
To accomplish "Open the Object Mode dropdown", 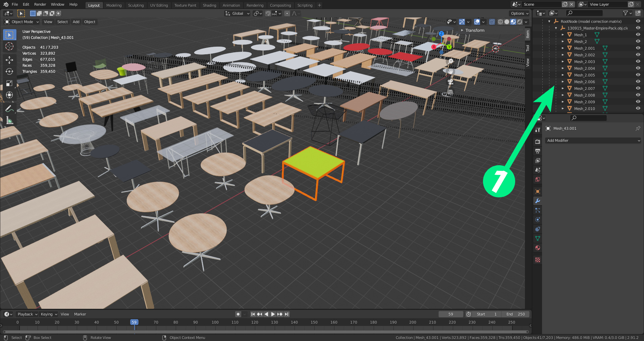I will click(x=22, y=22).
